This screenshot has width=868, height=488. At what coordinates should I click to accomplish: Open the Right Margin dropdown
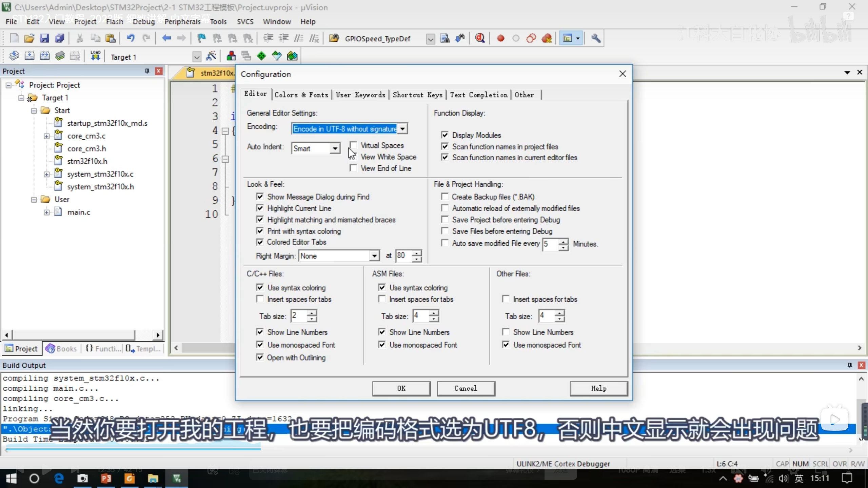tap(374, 256)
